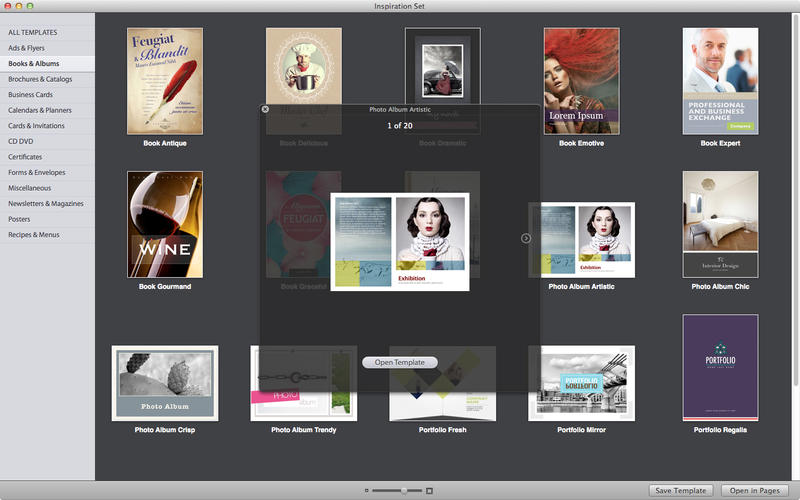Select ALL TEMPLATES in sidebar
Viewport: 800px width, 500px height.
point(33,32)
